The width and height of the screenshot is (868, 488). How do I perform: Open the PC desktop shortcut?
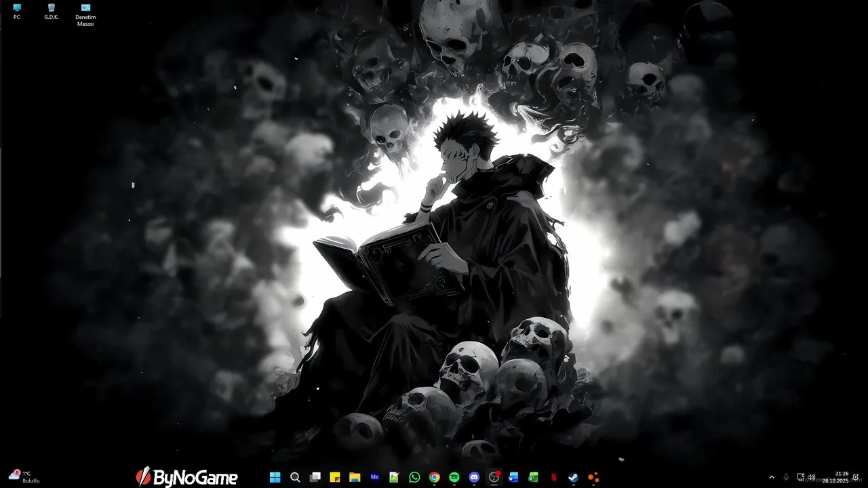pyautogui.click(x=17, y=12)
